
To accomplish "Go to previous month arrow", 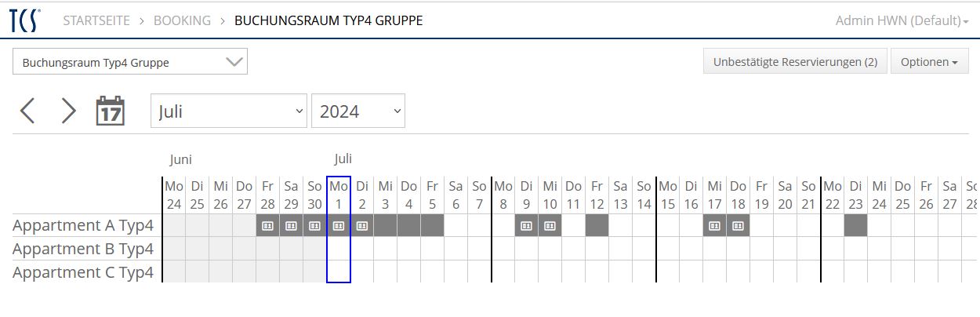I will (27, 111).
